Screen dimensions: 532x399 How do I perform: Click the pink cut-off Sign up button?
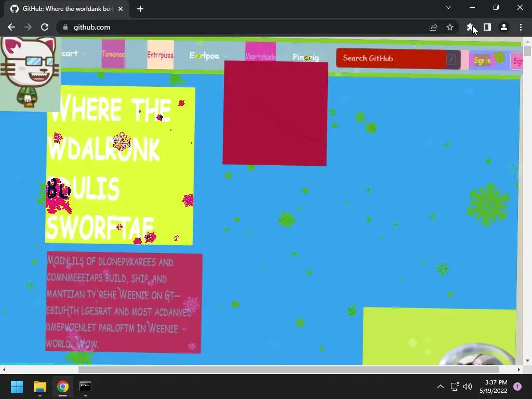click(517, 61)
